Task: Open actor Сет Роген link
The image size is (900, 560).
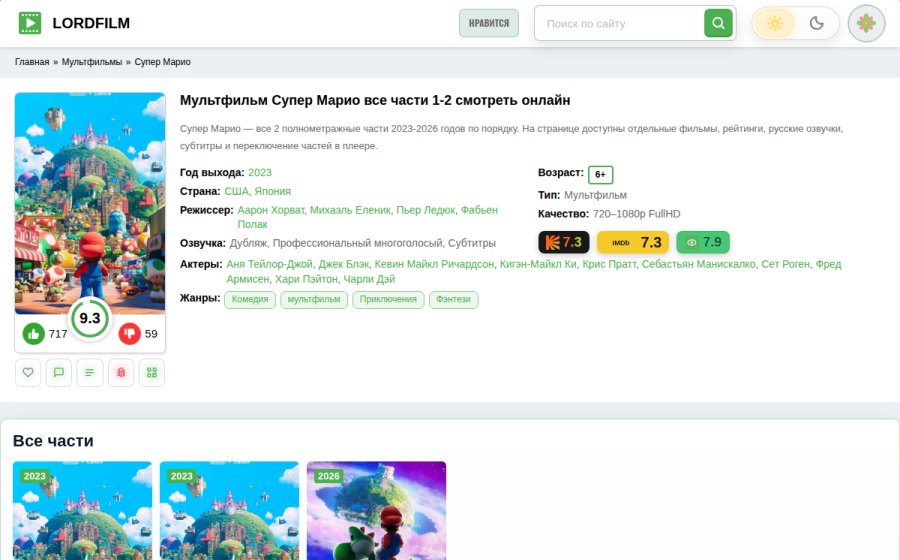Action: click(786, 264)
